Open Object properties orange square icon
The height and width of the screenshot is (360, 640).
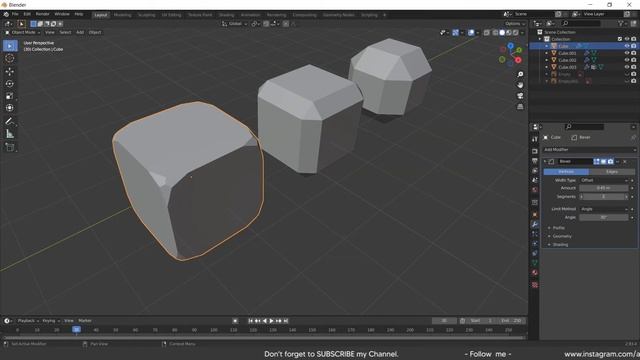535,214
